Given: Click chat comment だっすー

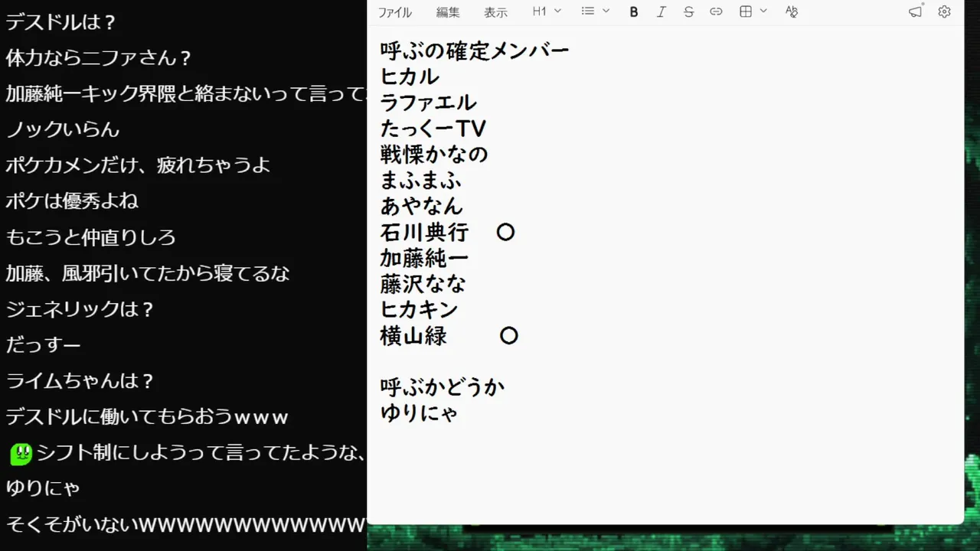Looking at the screenshot, I should point(43,345).
